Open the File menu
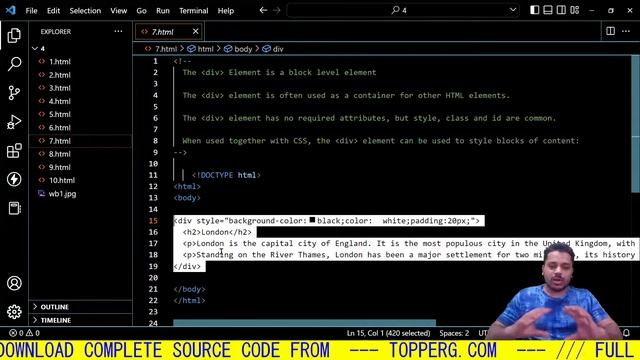640x360 pixels. 31,11
